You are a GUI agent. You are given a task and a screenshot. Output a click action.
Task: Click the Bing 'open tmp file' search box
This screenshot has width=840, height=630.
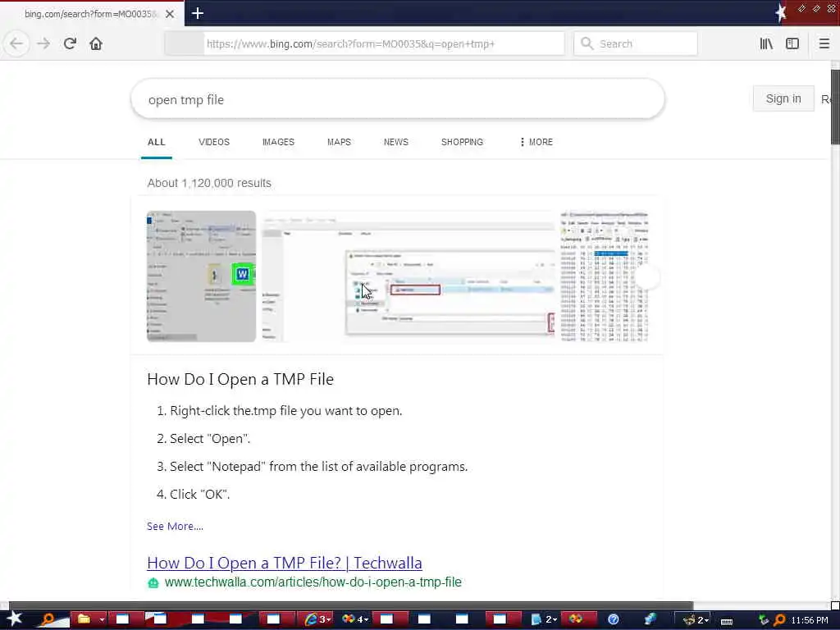[398, 99]
